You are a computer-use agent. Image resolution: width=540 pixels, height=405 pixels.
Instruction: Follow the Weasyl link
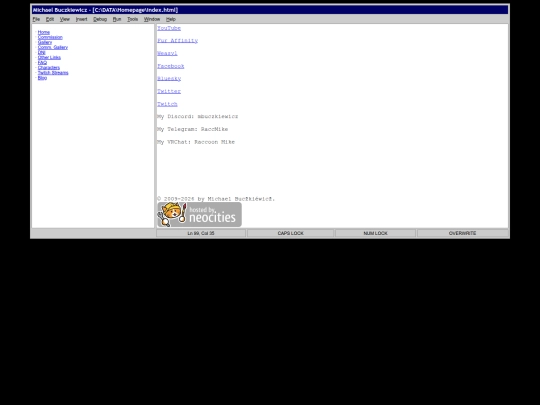coord(167,53)
